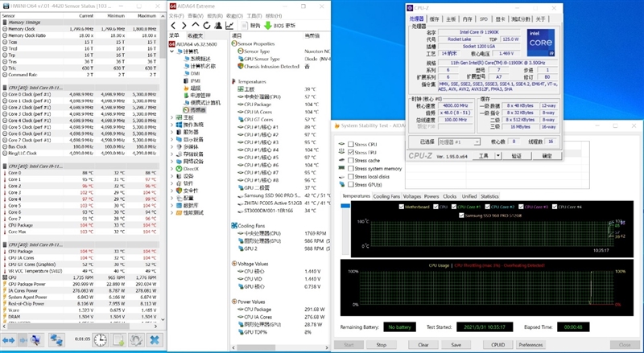This screenshot has width=644, height=353.
Task: Click 超频 flame icon in AIDA64 tree
Action: point(186,88)
